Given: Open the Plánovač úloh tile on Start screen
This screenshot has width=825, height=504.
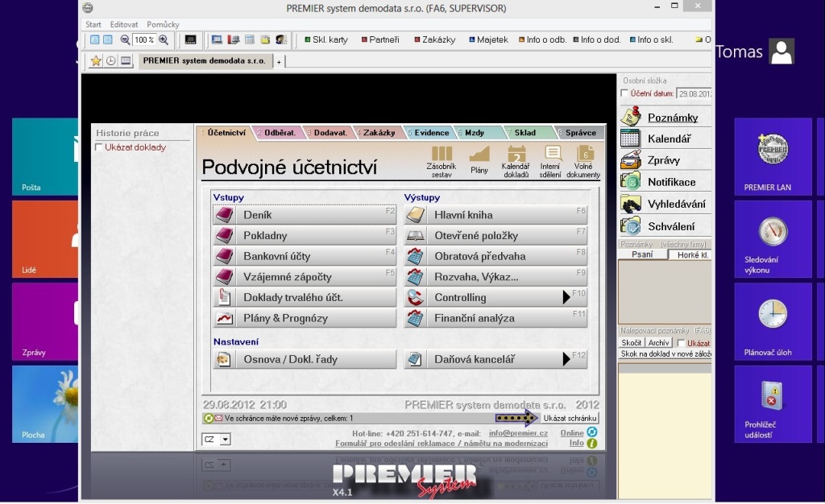Looking at the screenshot, I should click(x=773, y=321).
